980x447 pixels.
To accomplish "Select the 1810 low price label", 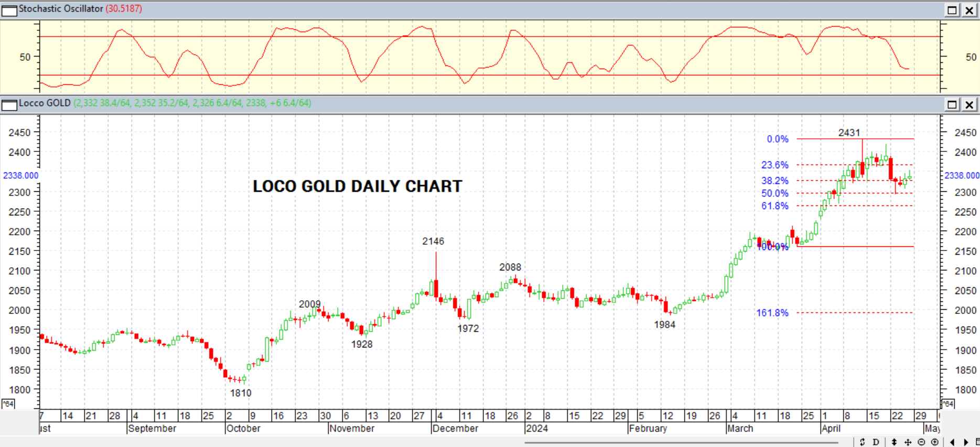I will click(241, 393).
